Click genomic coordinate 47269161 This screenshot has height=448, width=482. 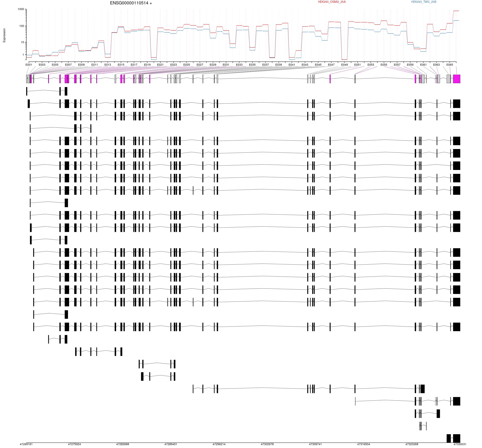[x=26, y=444]
